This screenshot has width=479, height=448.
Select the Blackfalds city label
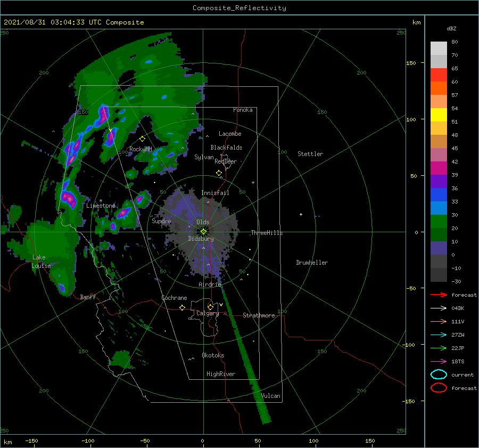point(226,148)
